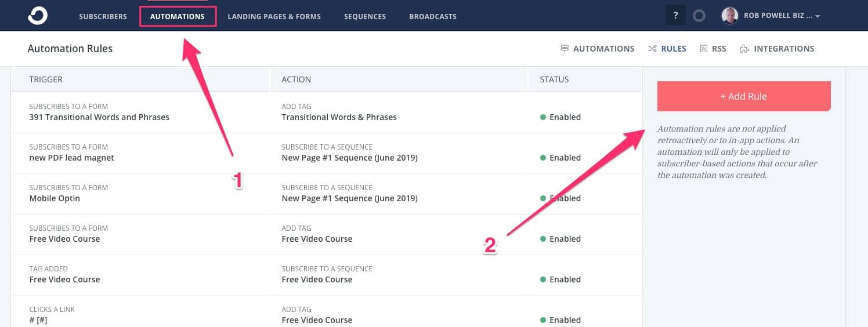Click the circular loading indicator icon
Viewport: 868px width, 327px height.
coord(699,16)
